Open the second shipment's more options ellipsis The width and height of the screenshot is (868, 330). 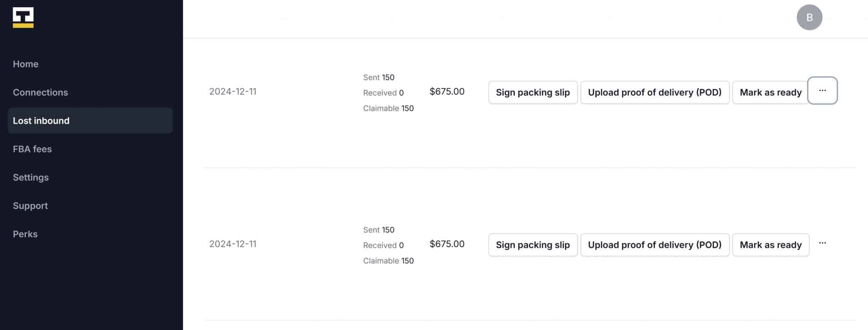pos(822,243)
